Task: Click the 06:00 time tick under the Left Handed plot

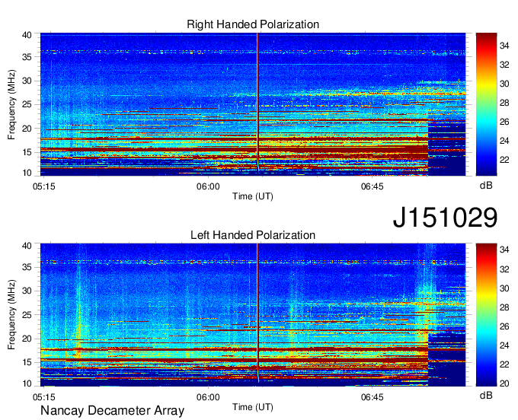Action: point(208,397)
